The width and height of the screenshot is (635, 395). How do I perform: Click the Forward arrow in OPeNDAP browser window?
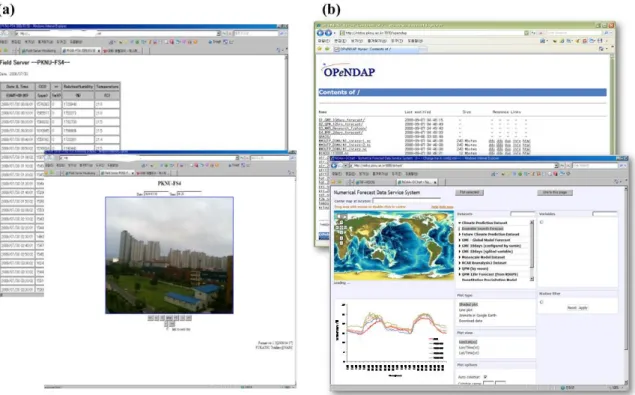click(x=328, y=33)
